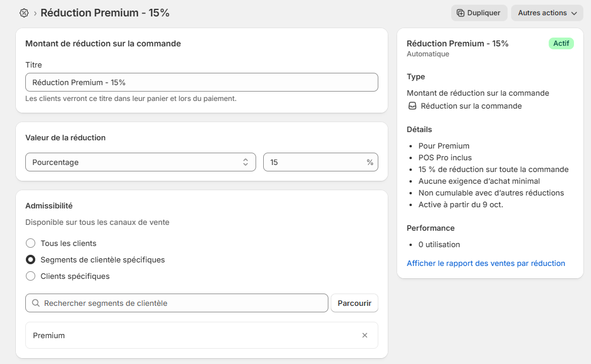Select the Tous les clients radio option
Screen dimensions: 591x364
tap(31, 243)
